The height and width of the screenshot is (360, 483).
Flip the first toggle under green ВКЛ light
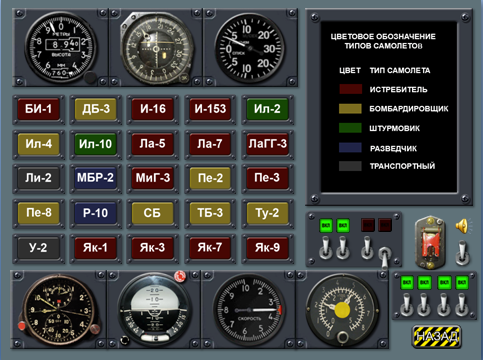tap(325, 248)
